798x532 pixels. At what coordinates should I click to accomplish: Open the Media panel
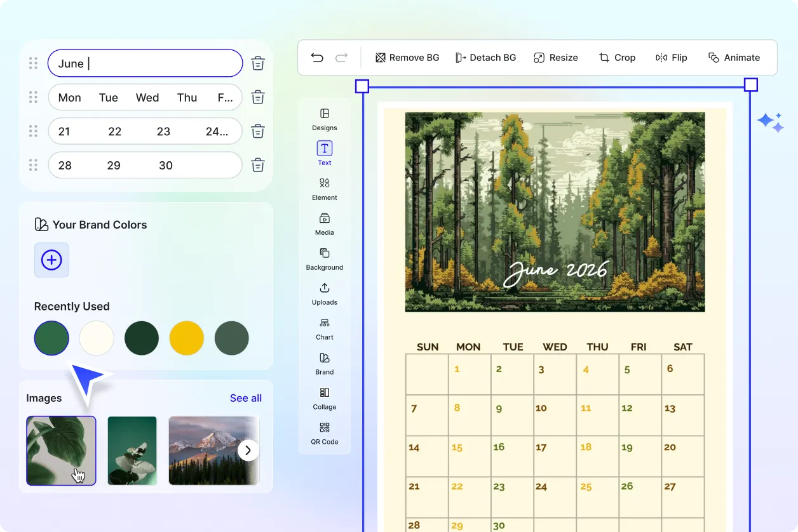(x=325, y=223)
